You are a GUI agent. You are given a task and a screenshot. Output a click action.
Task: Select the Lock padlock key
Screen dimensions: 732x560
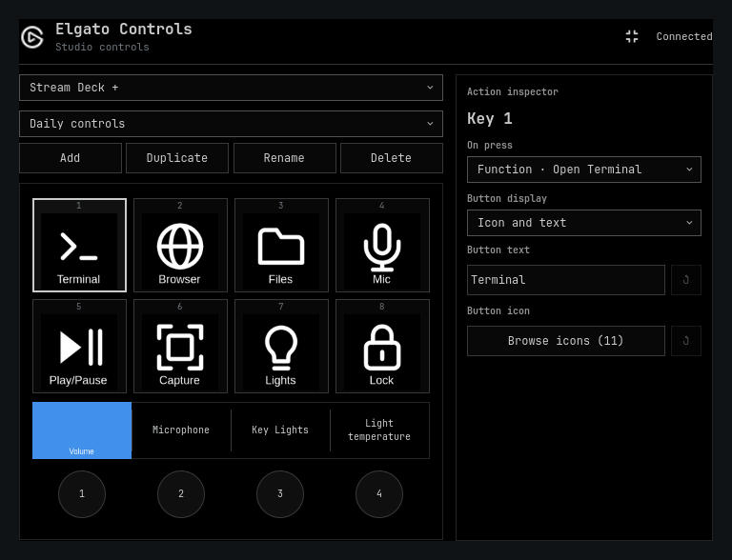pos(382,347)
